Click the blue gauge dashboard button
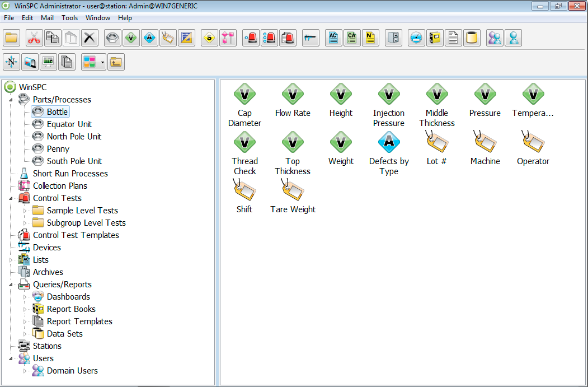 pyautogui.click(x=416, y=38)
